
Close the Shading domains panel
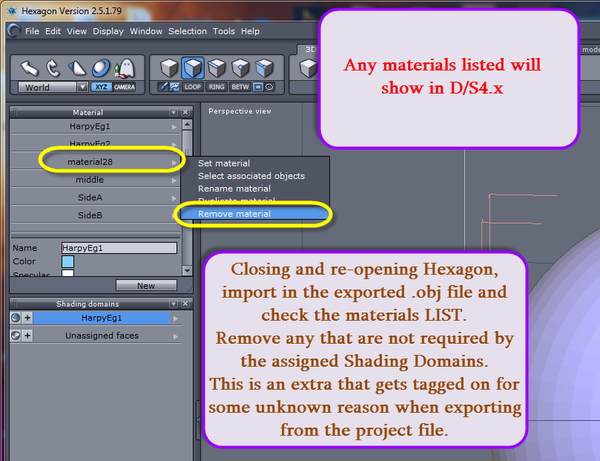pyautogui.click(x=186, y=304)
